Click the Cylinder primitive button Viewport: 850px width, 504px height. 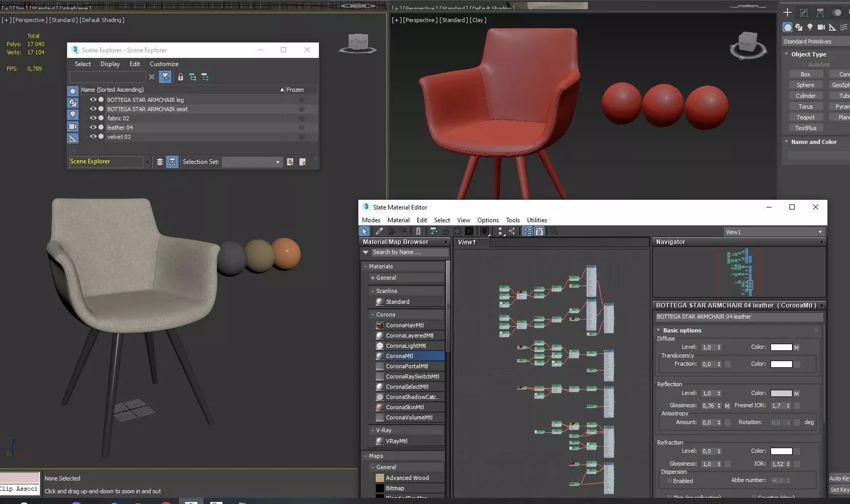805,96
